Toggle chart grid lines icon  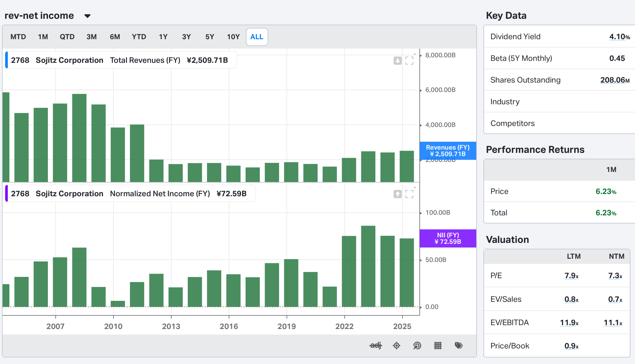[438, 346]
